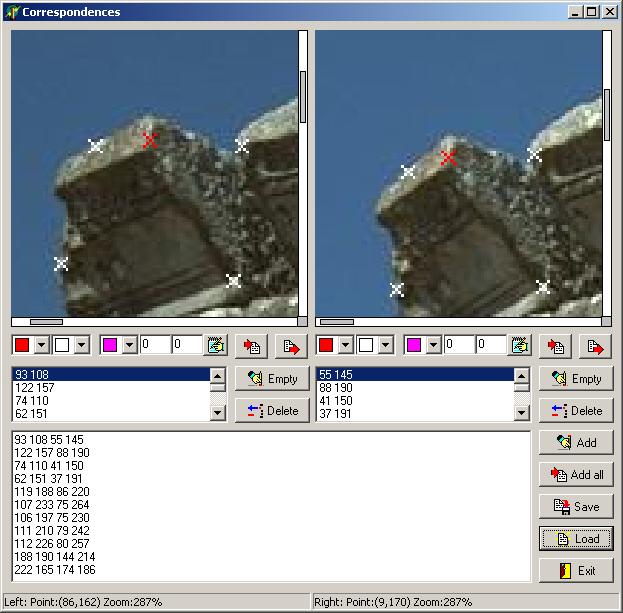Screen dimensions: 623x613
Task: Exit the Correspondences window
Action: pyautogui.click(x=576, y=570)
